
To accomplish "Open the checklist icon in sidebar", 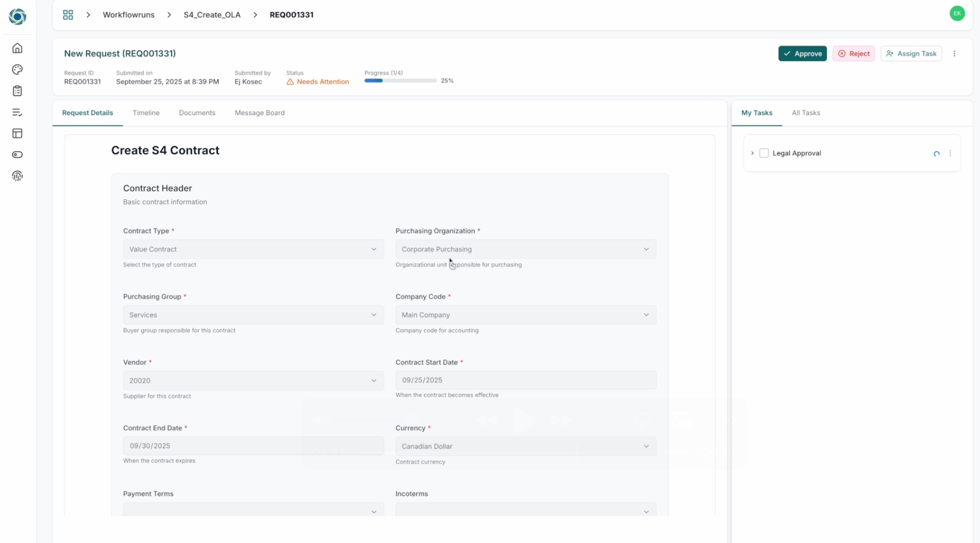I will [17, 112].
